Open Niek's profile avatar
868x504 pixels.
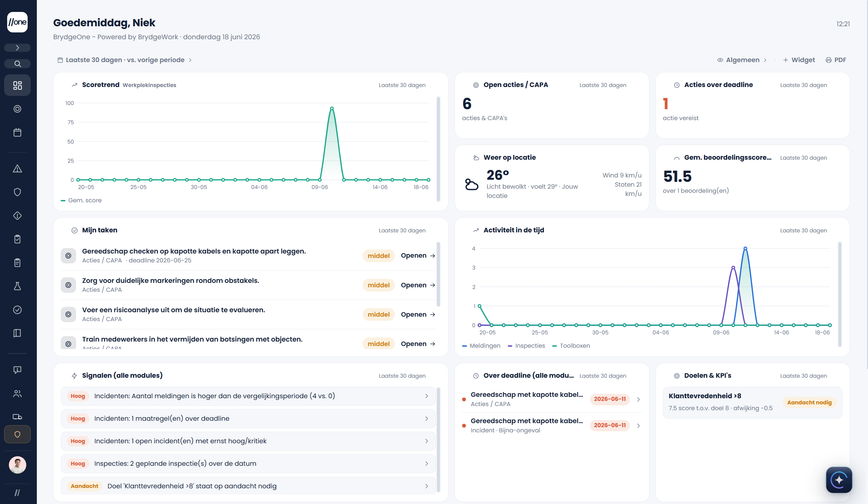click(x=17, y=465)
